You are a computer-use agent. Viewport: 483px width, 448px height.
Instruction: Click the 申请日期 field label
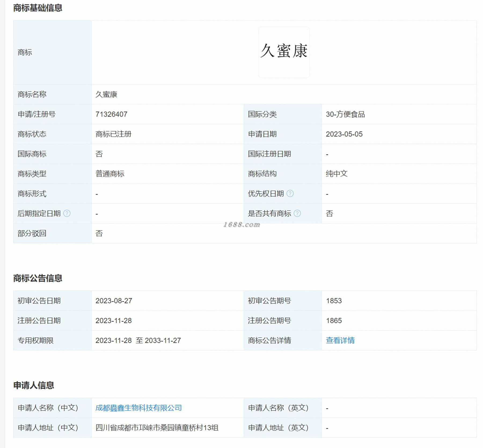(x=262, y=134)
